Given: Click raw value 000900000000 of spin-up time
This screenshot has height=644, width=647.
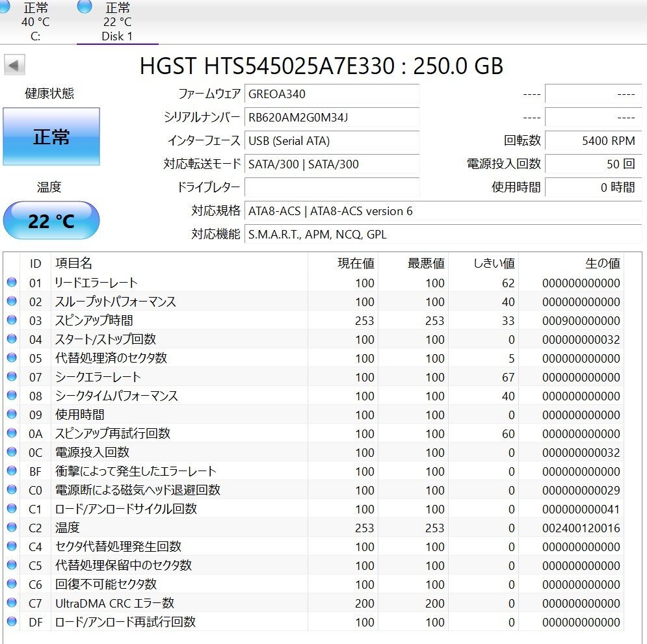Looking at the screenshot, I should tap(581, 321).
